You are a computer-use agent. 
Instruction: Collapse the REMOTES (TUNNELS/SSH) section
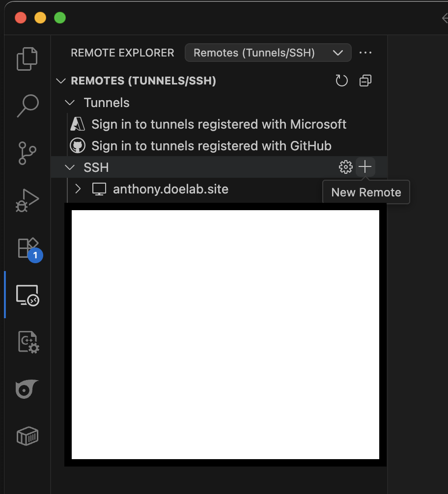point(61,81)
